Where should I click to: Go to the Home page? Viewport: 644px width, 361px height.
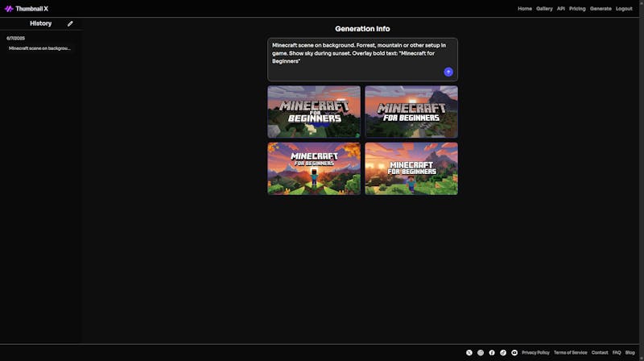tap(525, 9)
